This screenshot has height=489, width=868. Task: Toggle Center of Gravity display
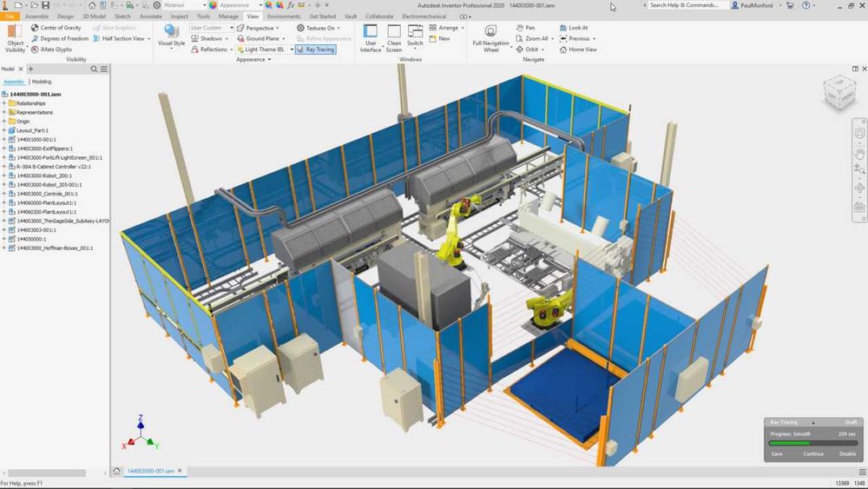(56, 28)
